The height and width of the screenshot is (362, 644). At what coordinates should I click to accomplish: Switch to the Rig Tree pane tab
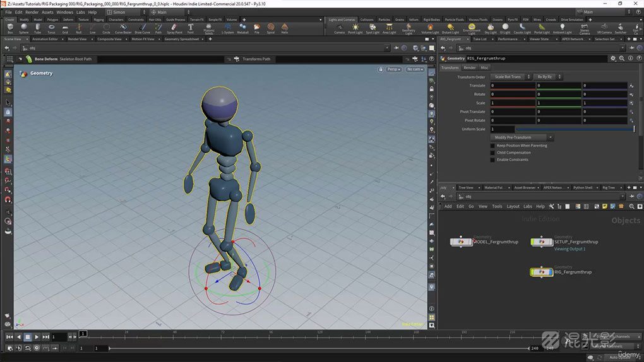tap(609, 187)
